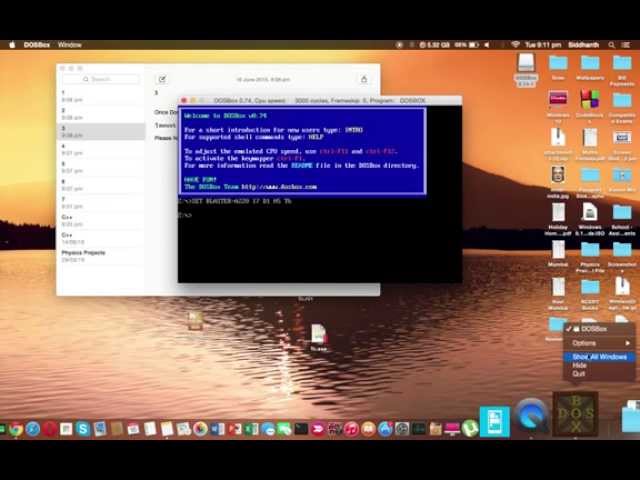Open the Terminal icon in dock

click(301, 429)
